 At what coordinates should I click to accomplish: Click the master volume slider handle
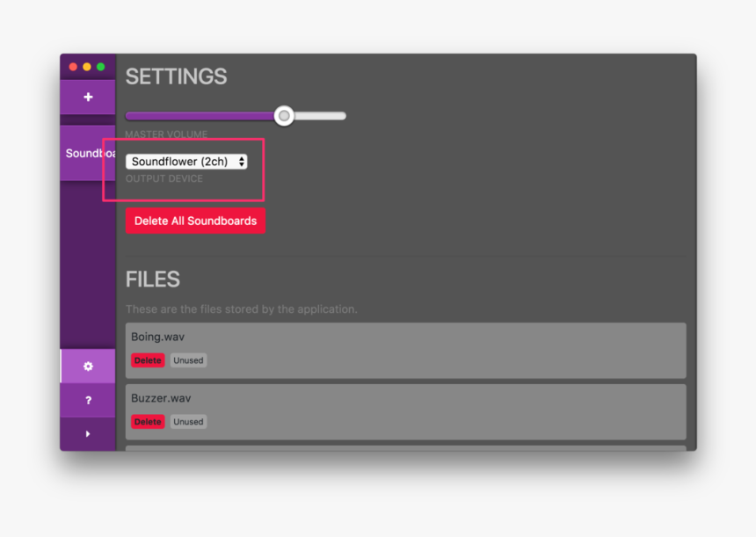tap(284, 116)
